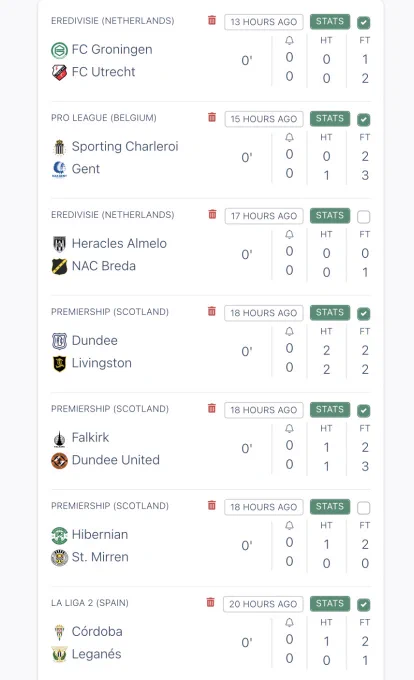Check the Heracles Almelo match checkbox
Screen dimensions: 414x680
point(363,216)
